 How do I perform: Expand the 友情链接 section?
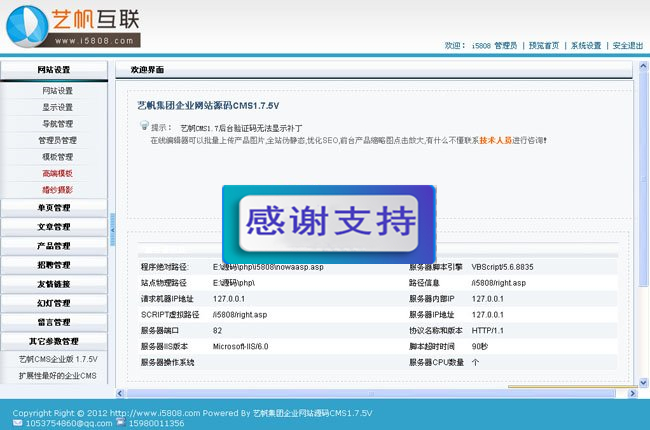point(54,284)
